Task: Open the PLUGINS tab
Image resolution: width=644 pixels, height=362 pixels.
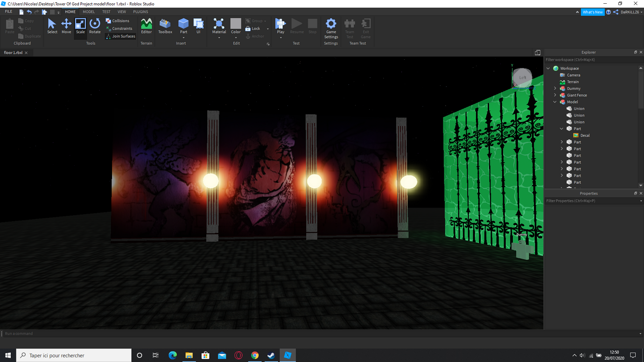Action: (x=140, y=12)
